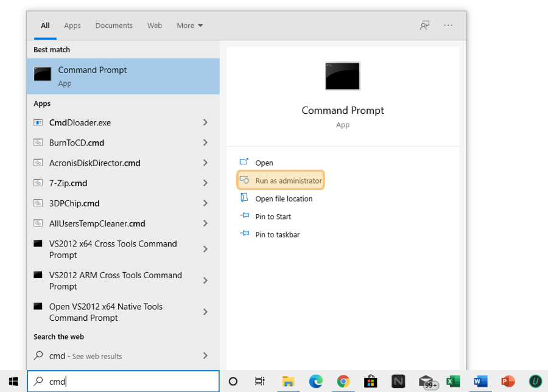
Task: Open Cortana from the taskbar
Action: pyautogui.click(x=233, y=381)
